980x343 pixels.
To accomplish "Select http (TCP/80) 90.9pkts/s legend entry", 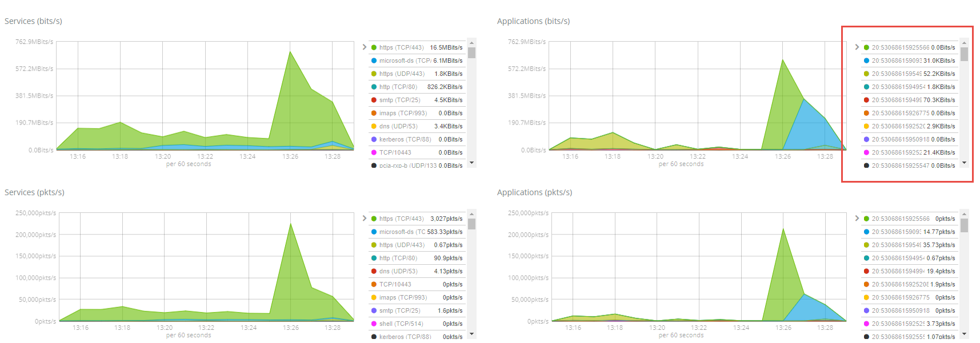I will click(417, 258).
